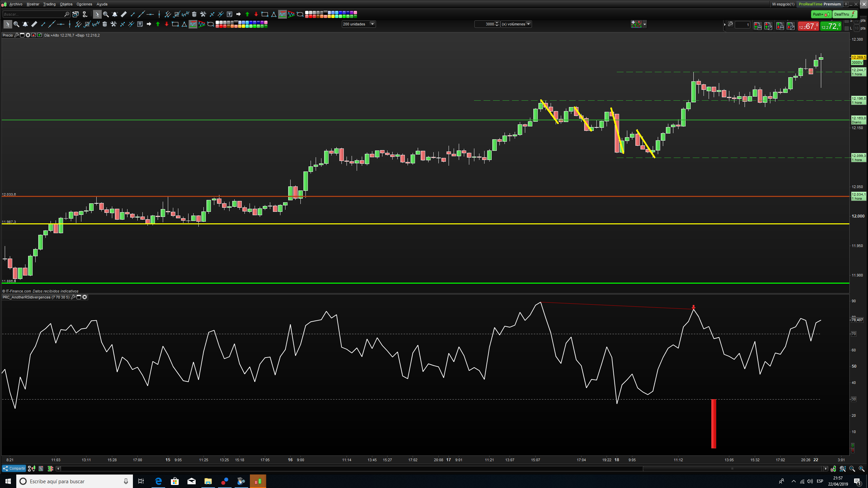Close the PRC_AnotherRSIdivergences indicator panel

[x=85, y=297]
